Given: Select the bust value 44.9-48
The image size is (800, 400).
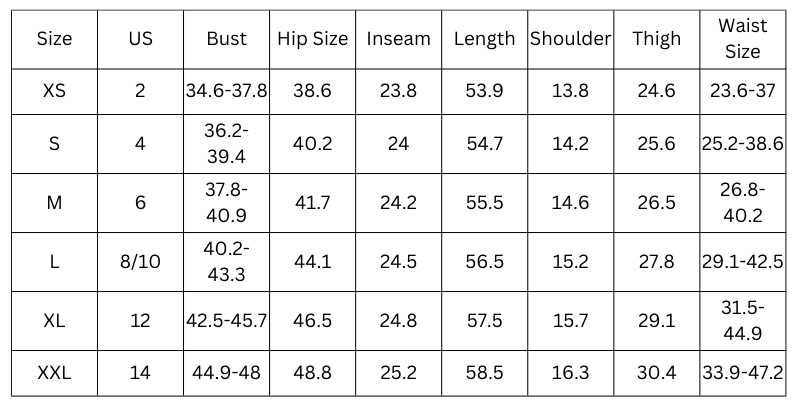Looking at the screenshot, I should [226, 374].
